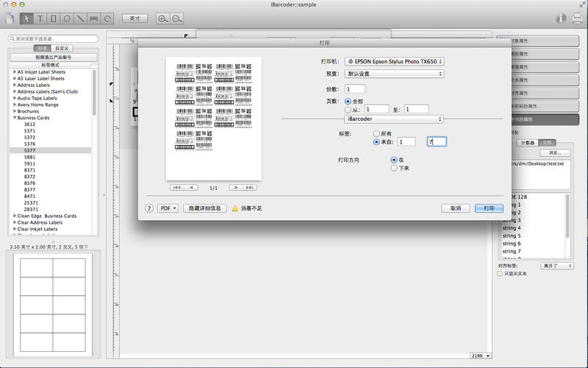Click the printer icon in the toolbar
The height and width of the screenshot is (368, 588).
[x=578, y=18]
